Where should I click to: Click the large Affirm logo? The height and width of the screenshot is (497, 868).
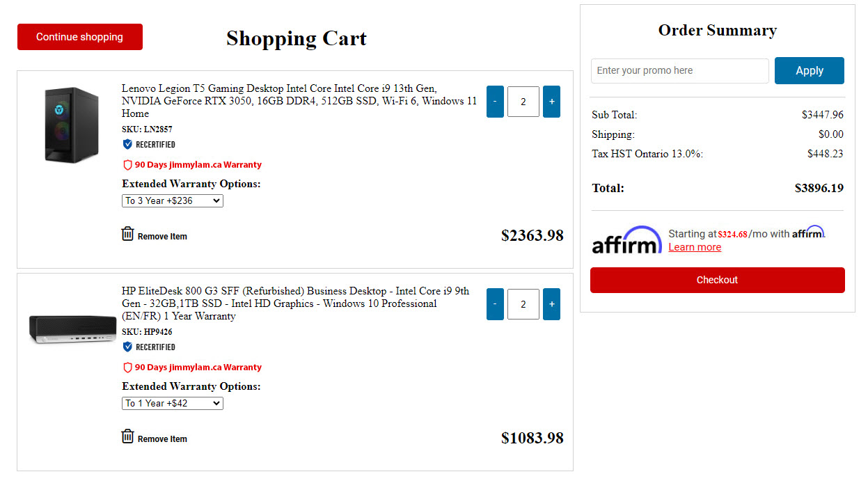click(x=626, y=240)
